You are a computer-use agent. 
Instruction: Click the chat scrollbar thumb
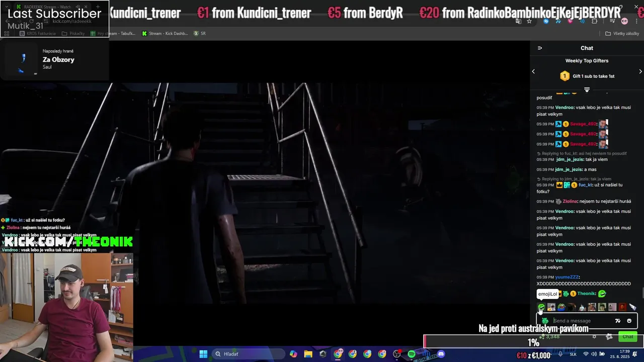click(642, 293)
